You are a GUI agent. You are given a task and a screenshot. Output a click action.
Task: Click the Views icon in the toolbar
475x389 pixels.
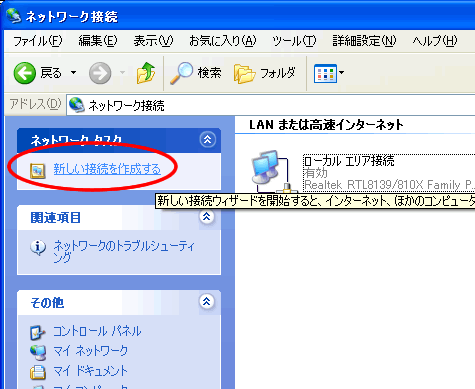tap(325, 73)
